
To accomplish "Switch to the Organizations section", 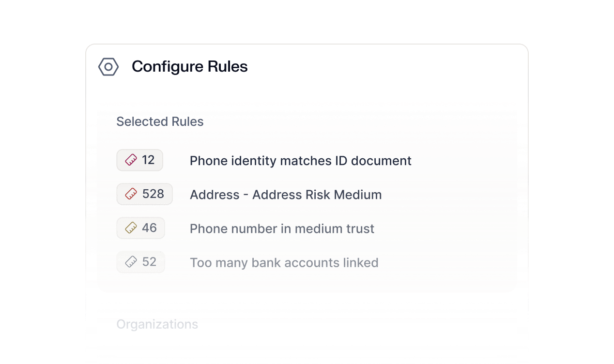I will point(157,324).
